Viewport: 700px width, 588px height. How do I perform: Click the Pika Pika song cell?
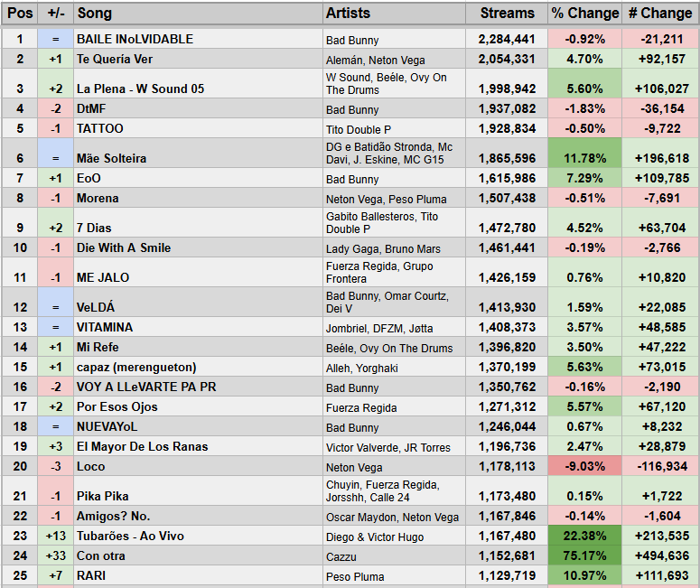point(198,490)
